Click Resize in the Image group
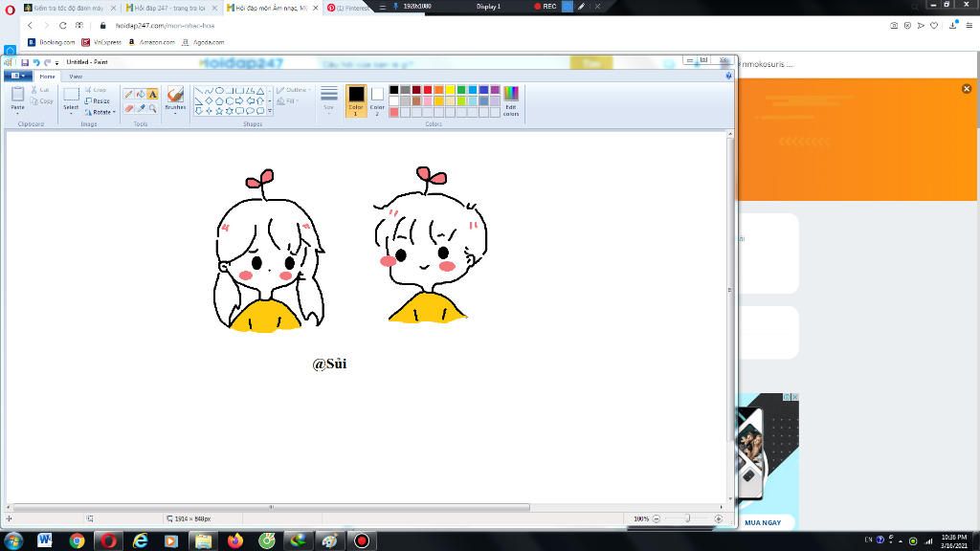980x551 pixels. pyautogui.click(x=97, y=101)
